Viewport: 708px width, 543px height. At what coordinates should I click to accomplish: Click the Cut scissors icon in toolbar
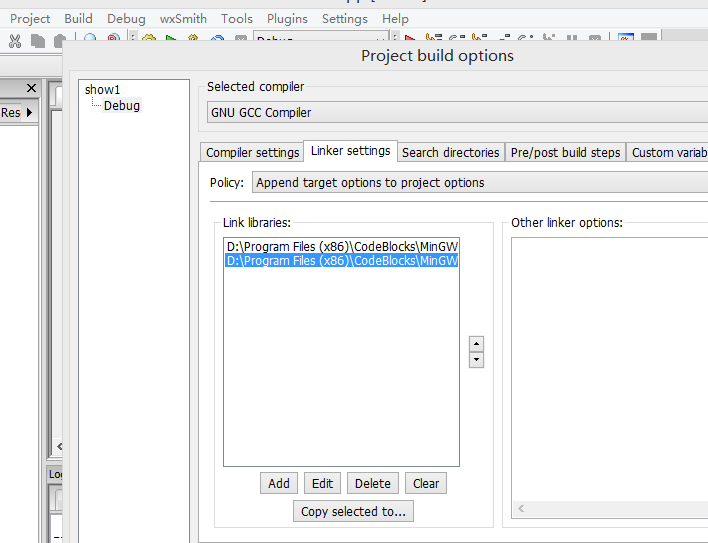(x=15, y=41)
